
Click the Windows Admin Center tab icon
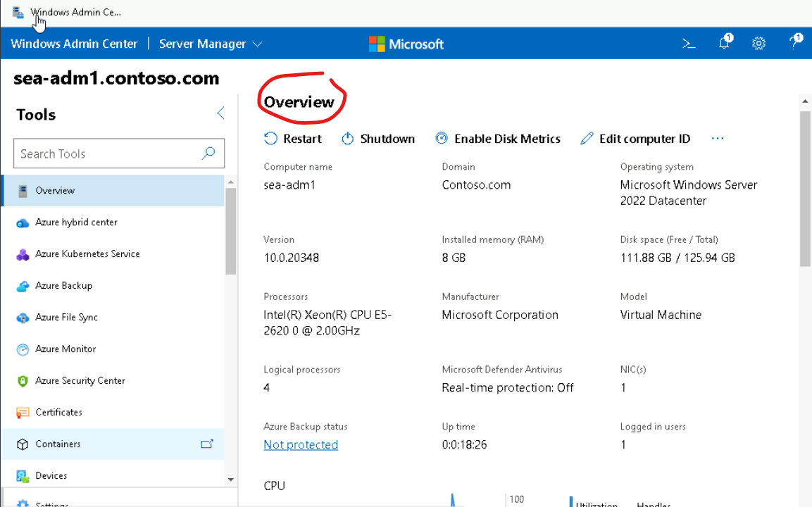(18, 12)
